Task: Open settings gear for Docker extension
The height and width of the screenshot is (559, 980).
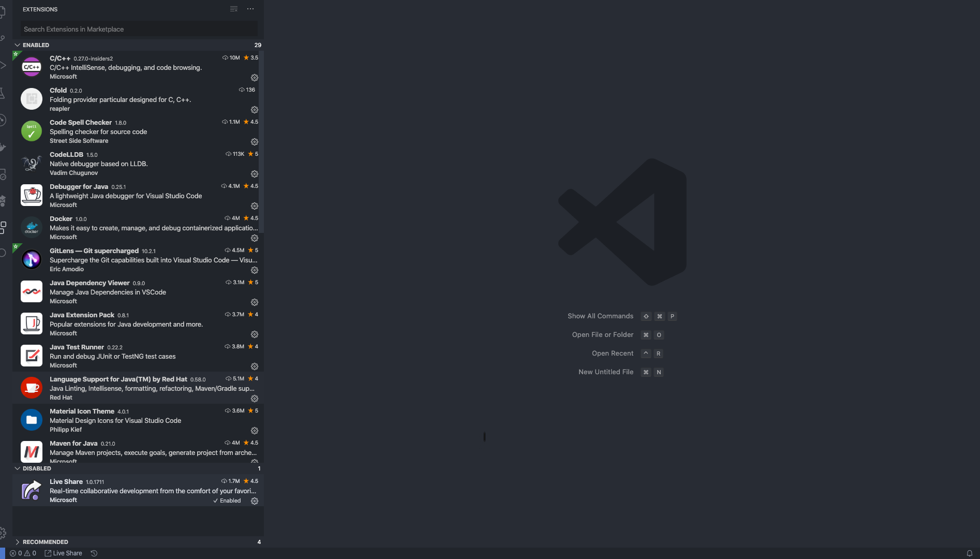Action: tap(254, 238)
